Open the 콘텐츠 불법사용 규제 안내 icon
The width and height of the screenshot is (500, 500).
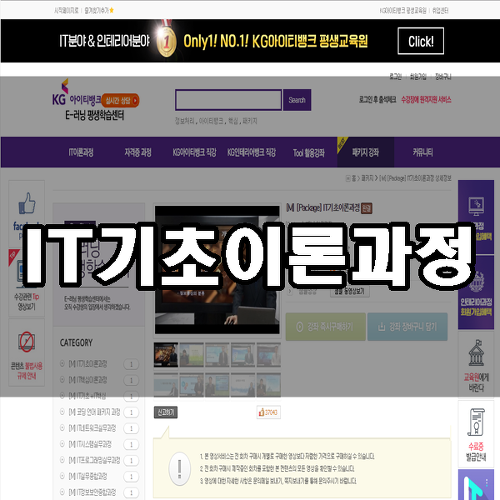[x=26, y=342]
